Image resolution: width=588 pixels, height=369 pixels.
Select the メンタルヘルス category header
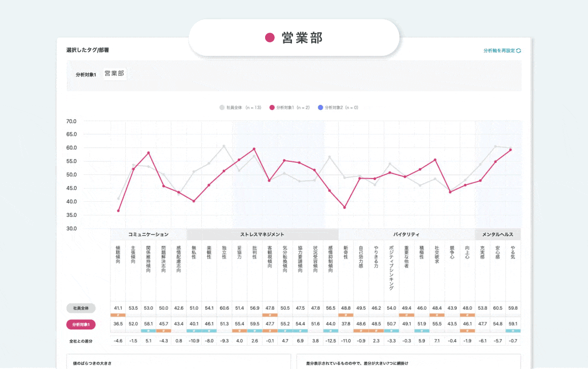[x=498, y=235]
